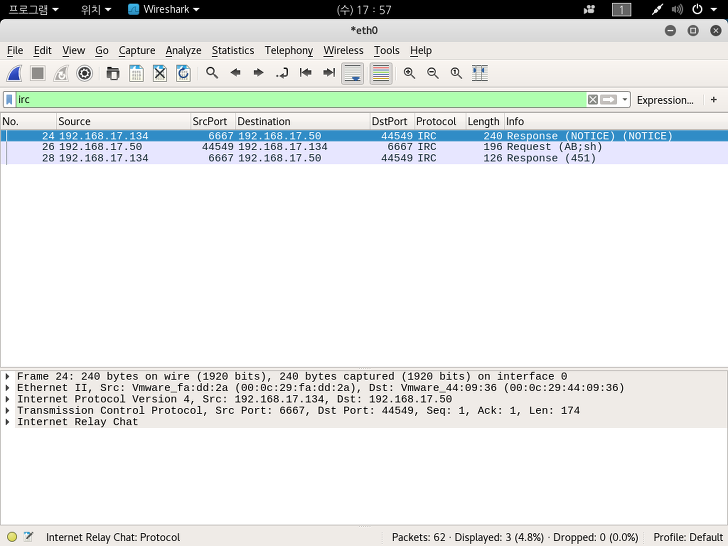Open the 위치 places menu
This screenshot has width=728, height=546.
point(96,9)
